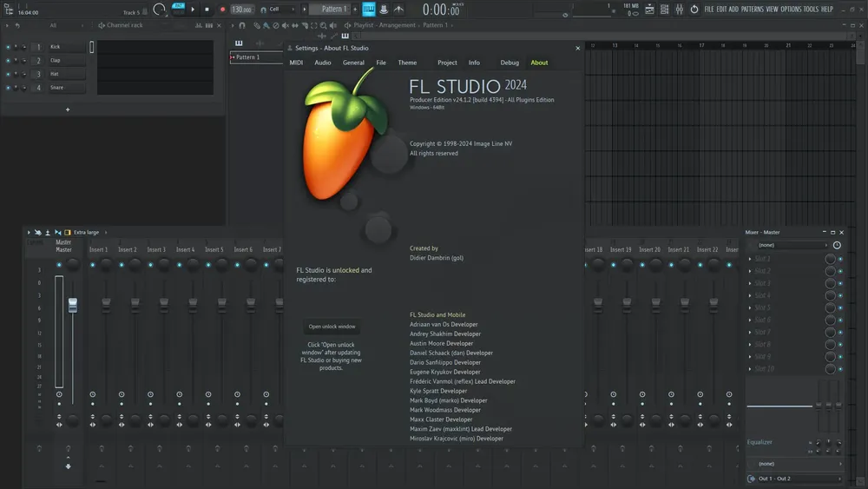Open Channel rack All filter dropdown
Screen dimensions: 868x489
click(67, 25)
